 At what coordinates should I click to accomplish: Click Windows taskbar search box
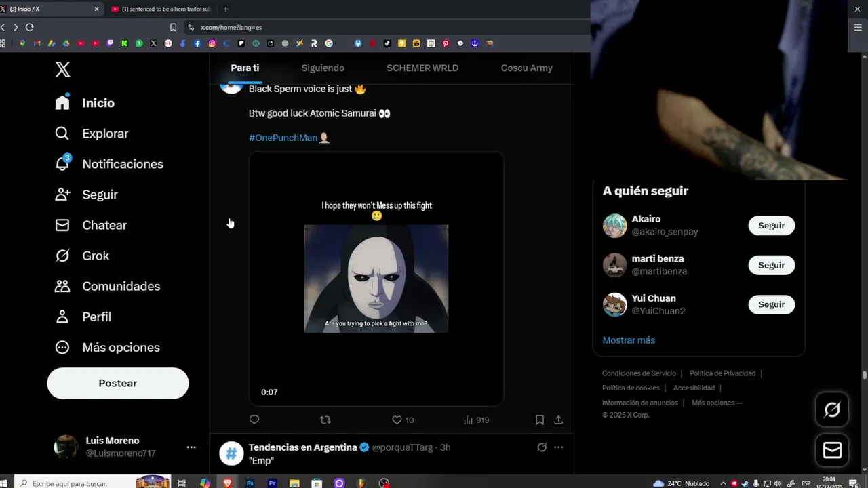coord(93,483)
